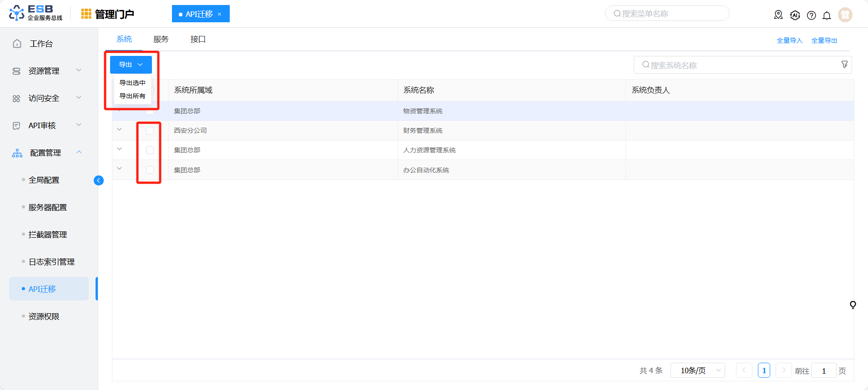Open the user avatar menu

coord(845,15)
